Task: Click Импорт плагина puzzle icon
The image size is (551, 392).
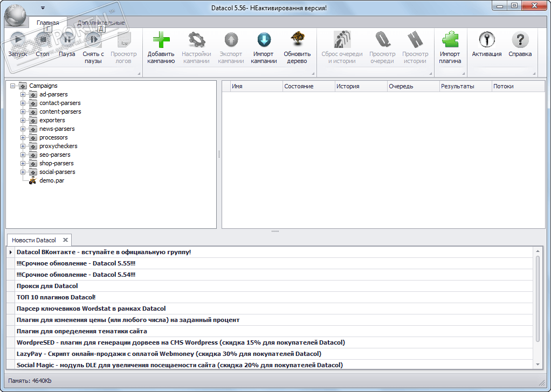Action: (x=450, y=40)
